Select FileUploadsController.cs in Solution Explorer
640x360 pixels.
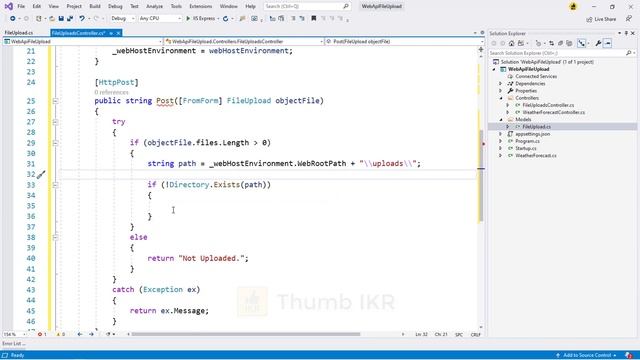(548, 105)
